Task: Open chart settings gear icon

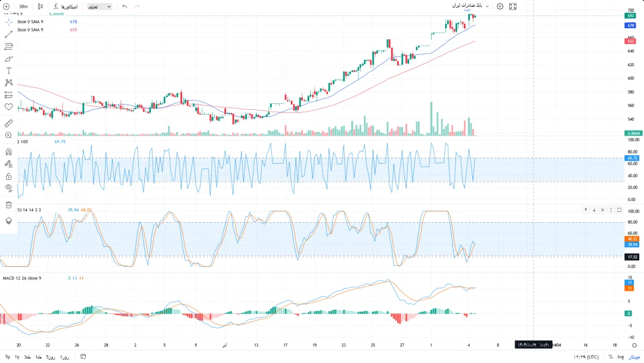Action: (x=500, y=7)
